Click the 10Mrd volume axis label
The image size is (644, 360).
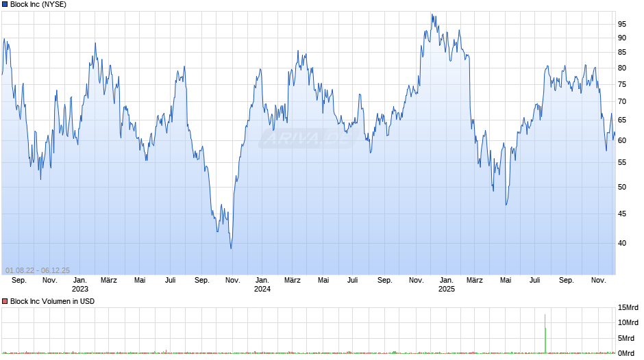(628, 322)
